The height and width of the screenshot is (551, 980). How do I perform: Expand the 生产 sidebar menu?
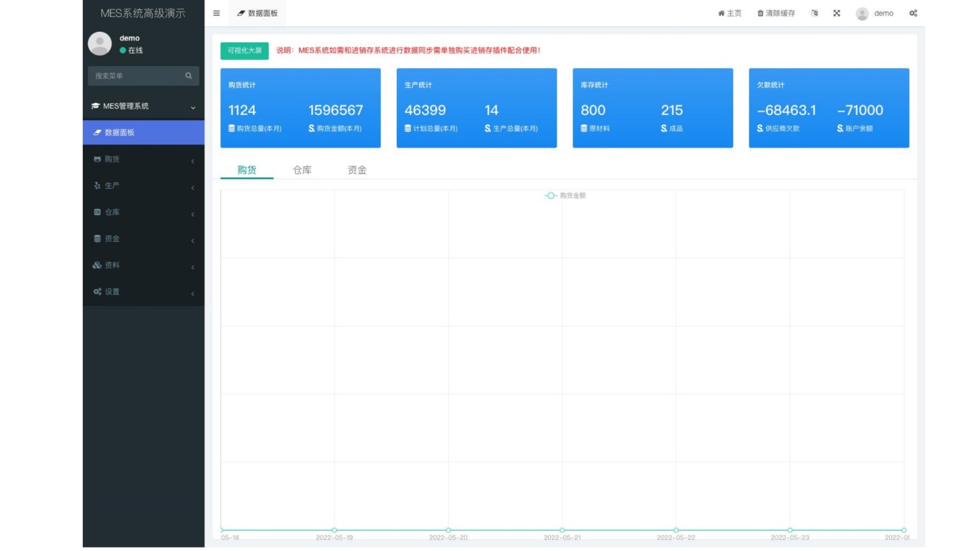pyautogui.click(x=143, y=186)
